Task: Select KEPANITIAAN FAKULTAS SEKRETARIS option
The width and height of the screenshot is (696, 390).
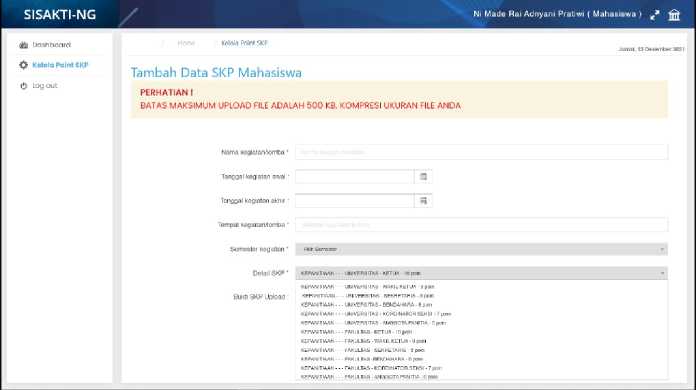Action: coord(363,350)
